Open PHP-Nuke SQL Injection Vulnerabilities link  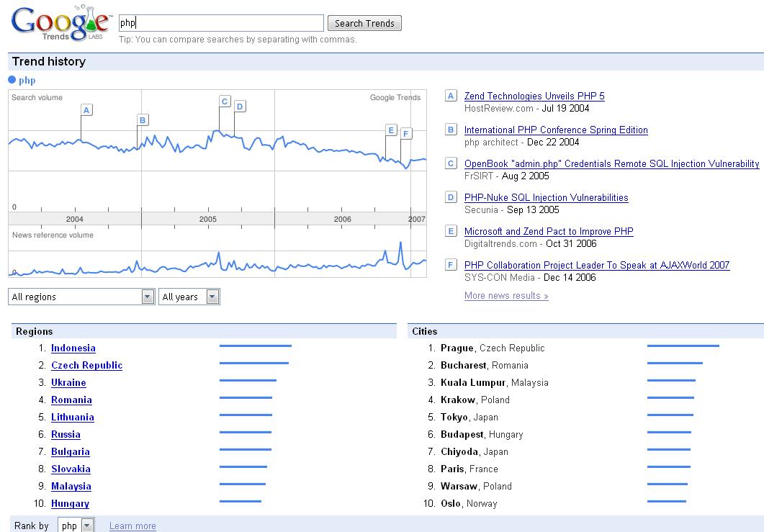547,198
